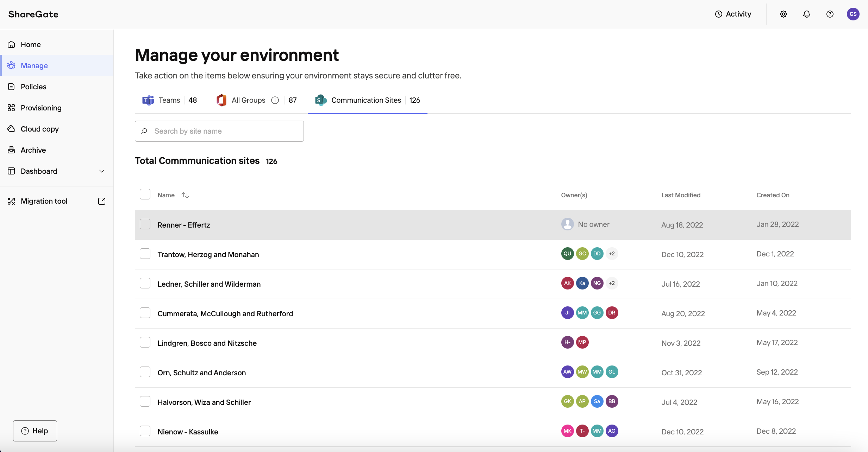Open Policies in the sidebar

click(57, 87)
